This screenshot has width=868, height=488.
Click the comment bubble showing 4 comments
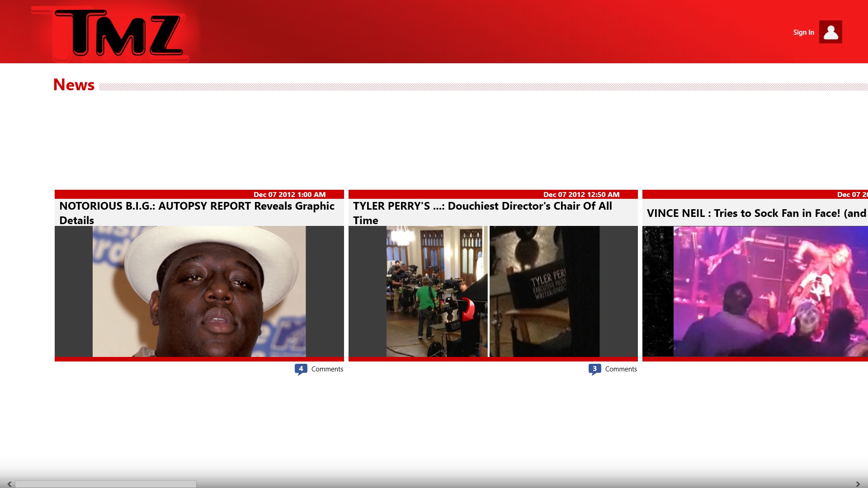301,369
